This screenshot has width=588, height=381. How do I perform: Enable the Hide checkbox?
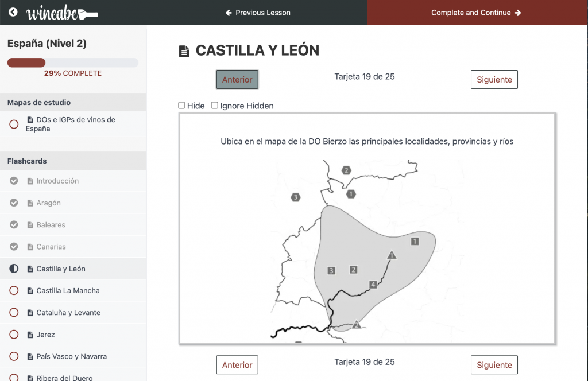click(x=181, y=106)
